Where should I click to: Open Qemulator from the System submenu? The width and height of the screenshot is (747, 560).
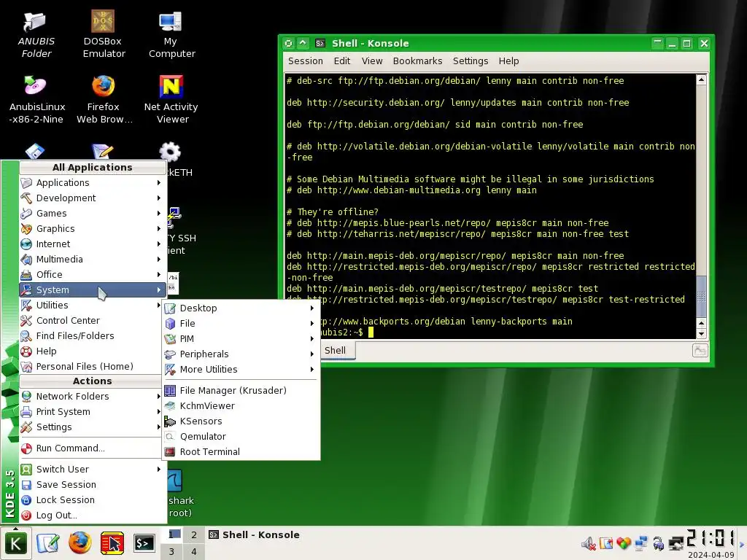(x=241, y=436)
